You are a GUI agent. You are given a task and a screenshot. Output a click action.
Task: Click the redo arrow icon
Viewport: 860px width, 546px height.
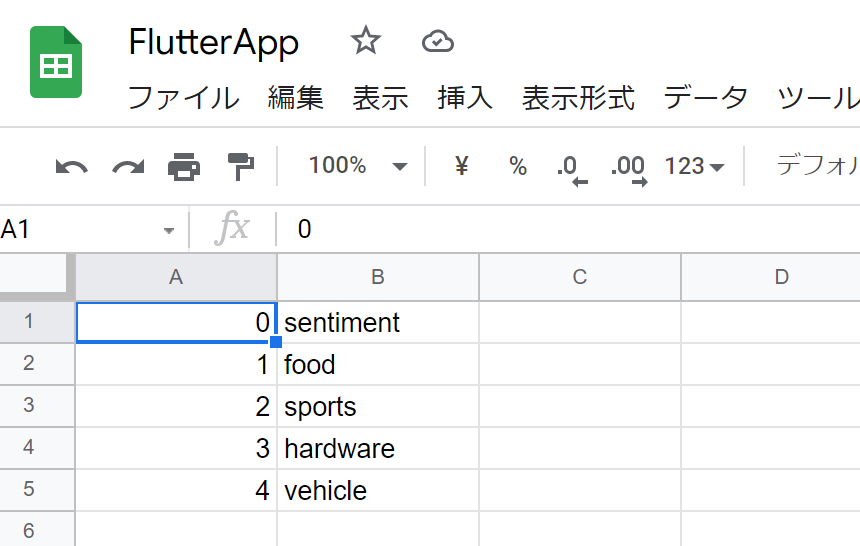[x=127, y=166]
